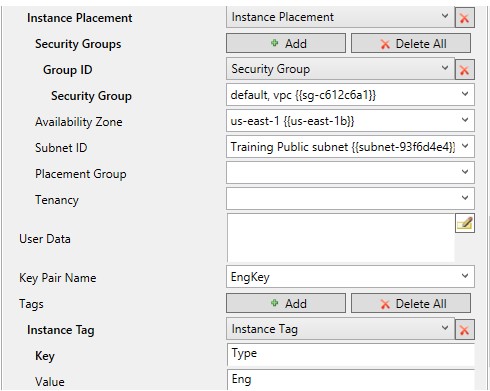Remove the Instance Placement entry with red X

point(464,18)
